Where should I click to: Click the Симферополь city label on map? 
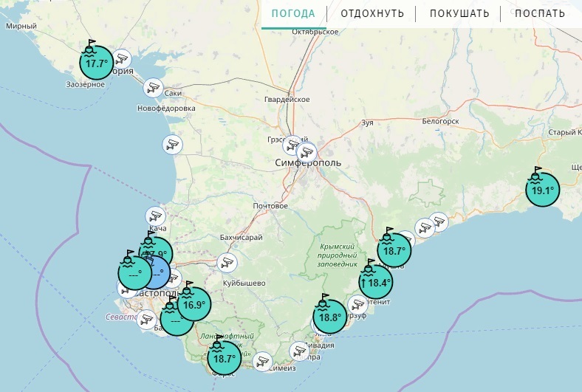(x=307, y=162)
